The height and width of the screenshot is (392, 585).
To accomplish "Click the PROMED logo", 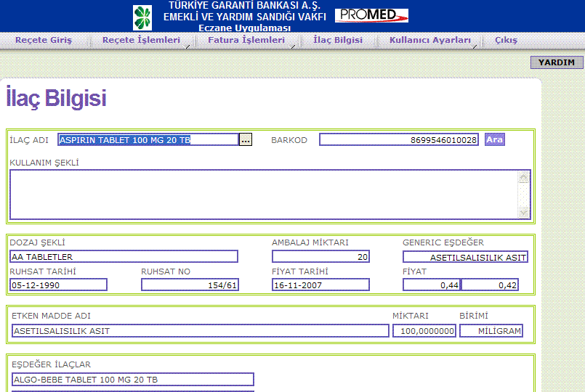I will click(x=371, y=16).
